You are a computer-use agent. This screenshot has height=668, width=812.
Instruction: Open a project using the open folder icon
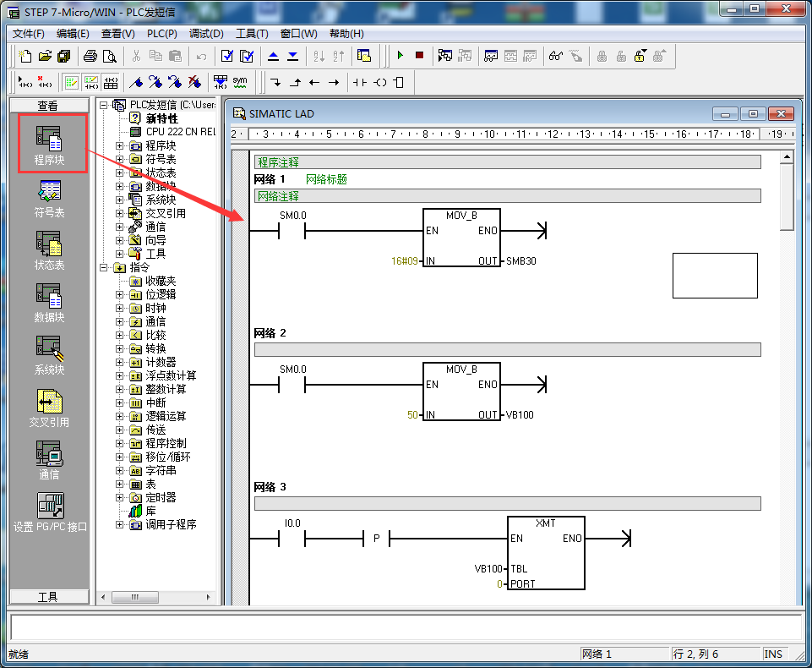(45, 56)
